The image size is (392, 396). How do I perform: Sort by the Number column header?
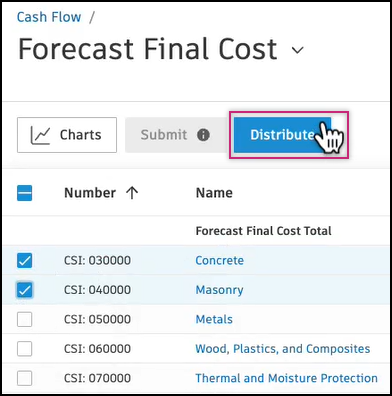coord(90,193)
